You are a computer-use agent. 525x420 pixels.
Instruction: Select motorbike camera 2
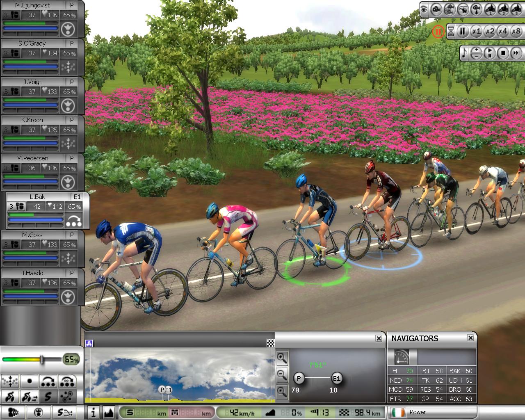coord(503,9)
